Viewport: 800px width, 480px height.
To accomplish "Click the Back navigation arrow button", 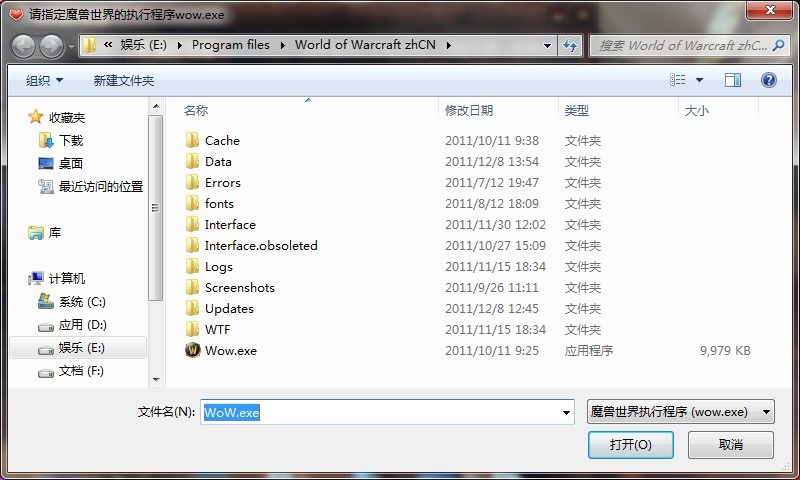I will [23, 46].
